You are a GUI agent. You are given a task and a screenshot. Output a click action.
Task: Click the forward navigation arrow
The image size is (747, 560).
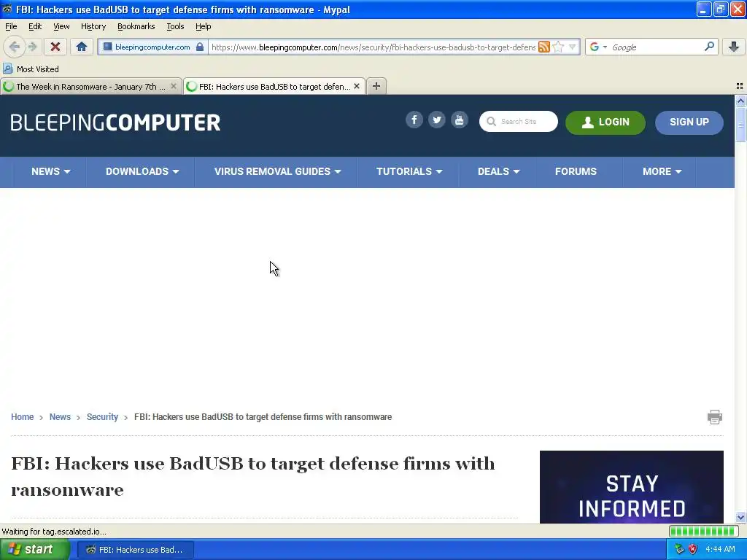coord(33,47)
